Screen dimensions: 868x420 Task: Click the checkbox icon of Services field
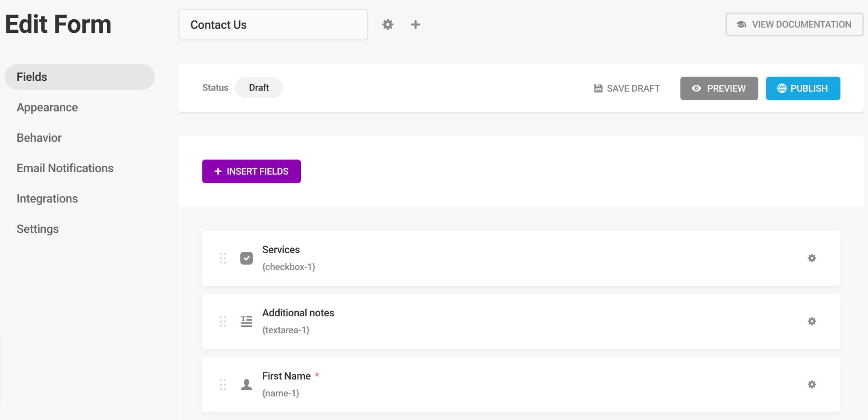point(246,258)
